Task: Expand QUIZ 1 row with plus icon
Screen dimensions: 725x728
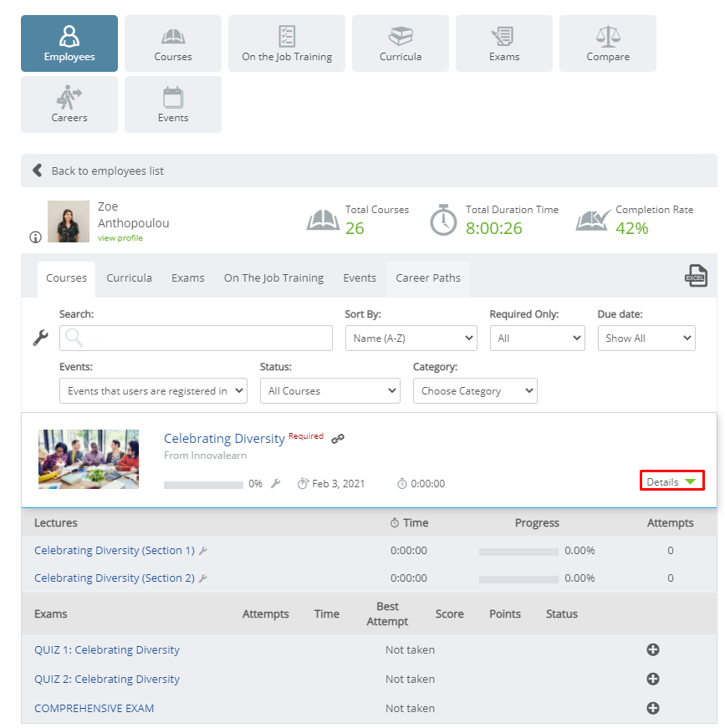Action: tap(653, 649)
